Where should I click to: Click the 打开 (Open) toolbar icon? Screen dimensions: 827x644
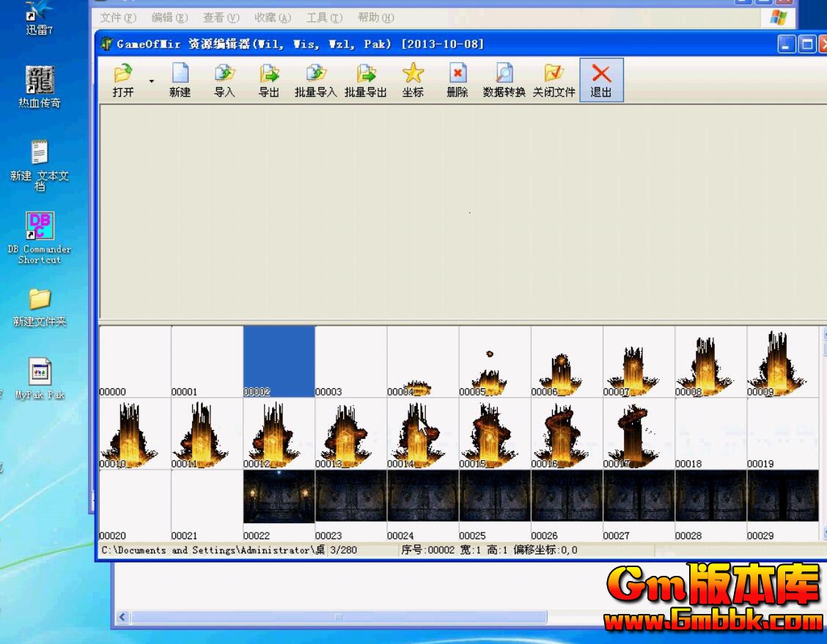coord(122,74)
